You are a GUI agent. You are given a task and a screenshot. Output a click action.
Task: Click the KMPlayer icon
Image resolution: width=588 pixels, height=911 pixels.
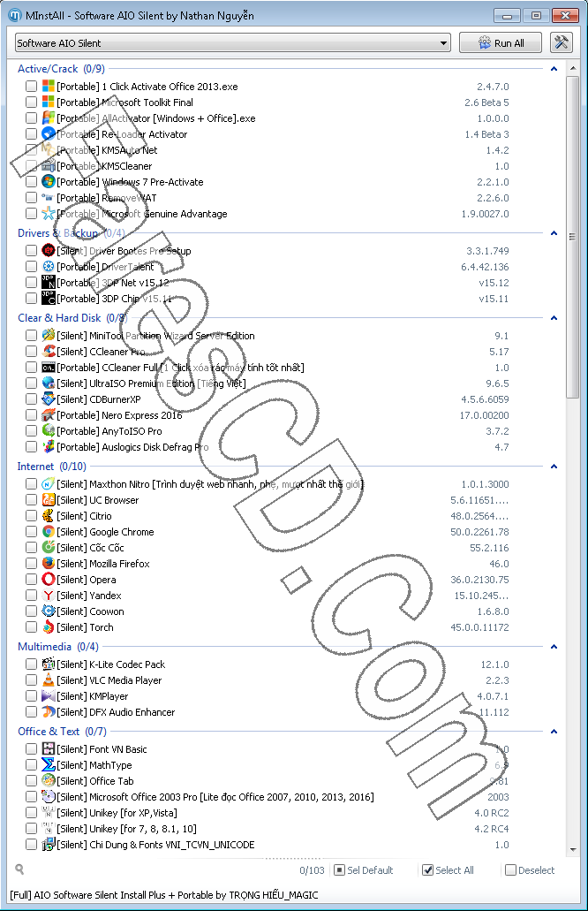(49, 696)
